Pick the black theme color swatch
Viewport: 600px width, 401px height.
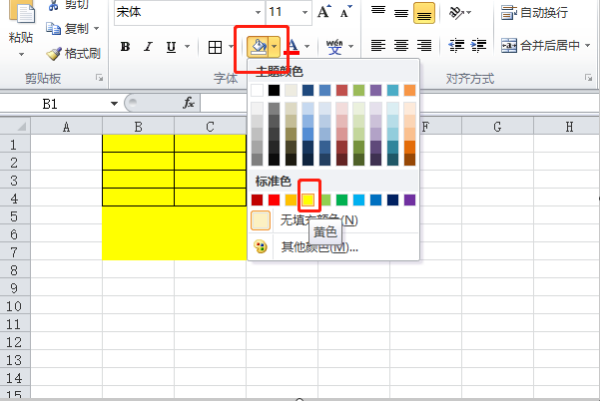tap(274, 90)
